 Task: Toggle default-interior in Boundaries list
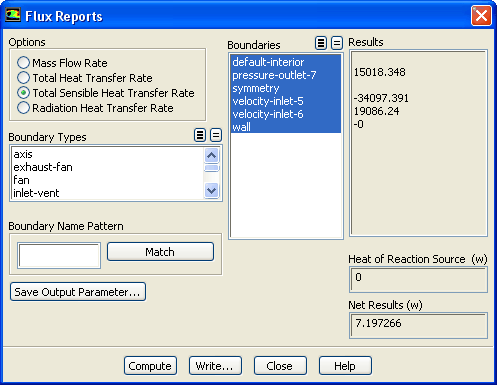click(x=286, y=62)
